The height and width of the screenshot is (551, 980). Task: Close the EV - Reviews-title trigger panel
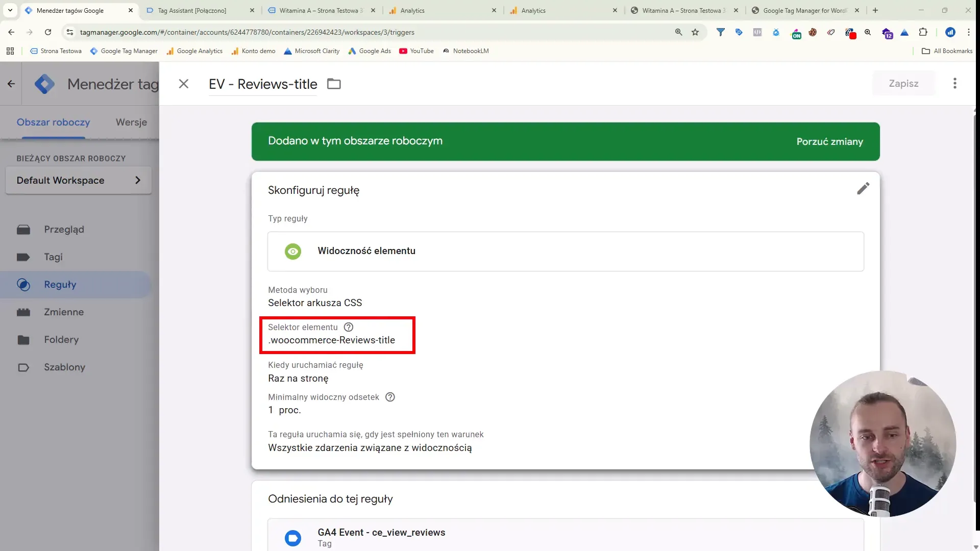click(x=184, y=84)
